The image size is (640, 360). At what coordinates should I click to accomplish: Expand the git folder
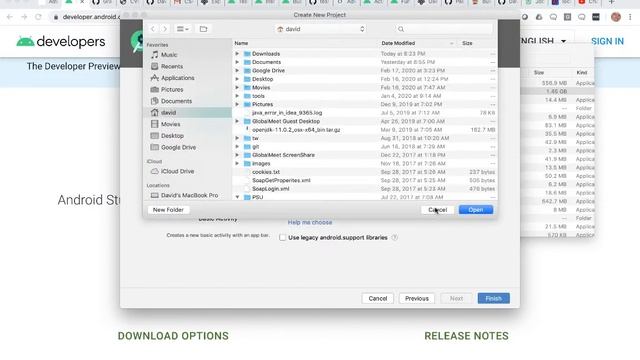point(237,147)
